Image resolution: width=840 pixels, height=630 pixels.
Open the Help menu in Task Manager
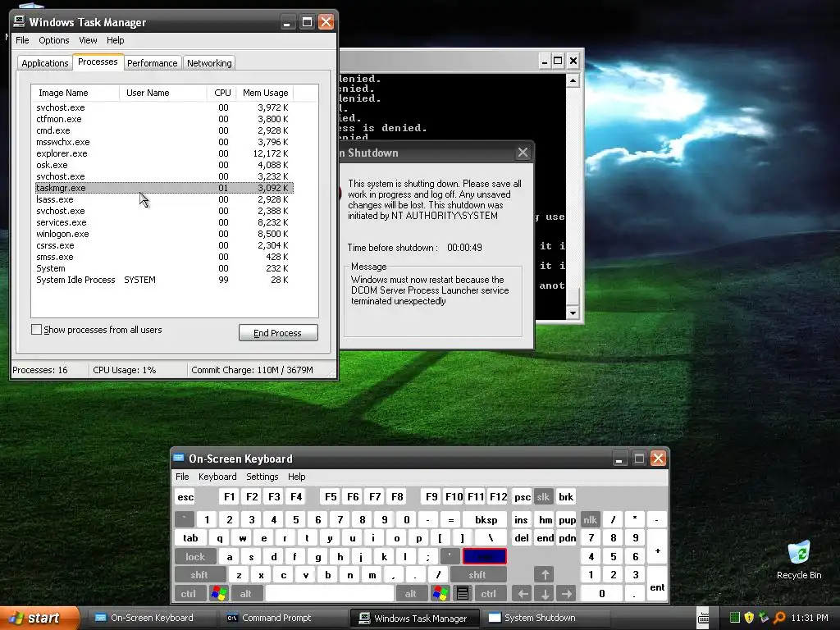(x=115, y=40)
